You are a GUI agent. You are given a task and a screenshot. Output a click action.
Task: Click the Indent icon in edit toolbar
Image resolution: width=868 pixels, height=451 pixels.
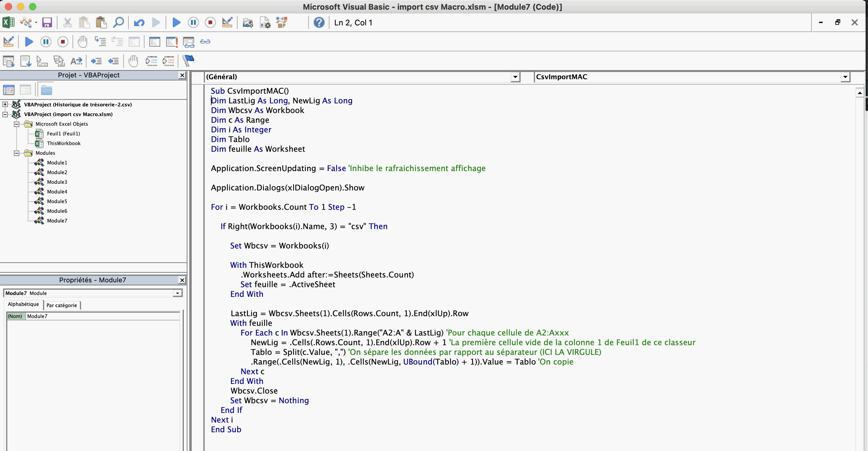point(96,61)
